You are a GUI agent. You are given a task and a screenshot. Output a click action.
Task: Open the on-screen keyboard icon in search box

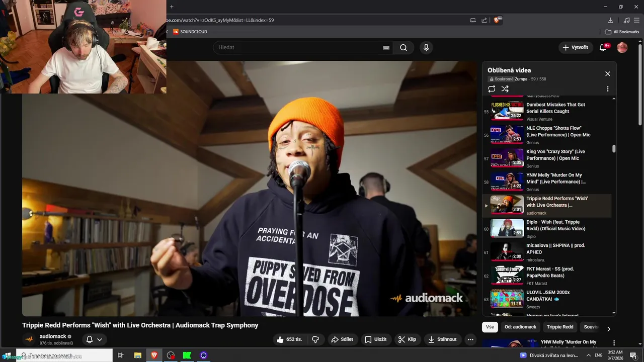[x=386, y=47]
